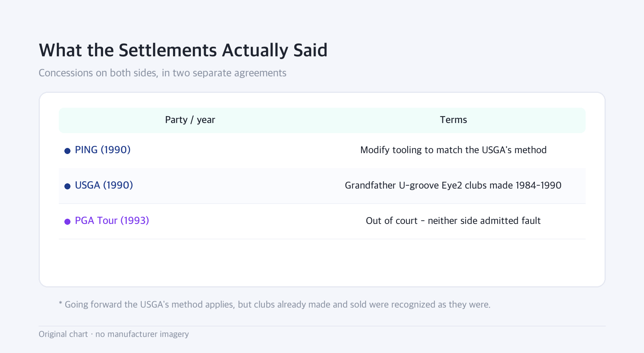Viewport: 644px width, 353px height.
Task: Select "Grandfather U-groove Eye2 clubs made 1984-1990"
Action: (453, 185)
